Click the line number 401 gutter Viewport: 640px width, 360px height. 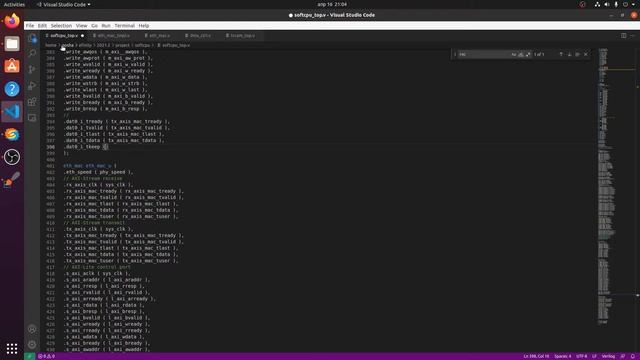point(51,166)
